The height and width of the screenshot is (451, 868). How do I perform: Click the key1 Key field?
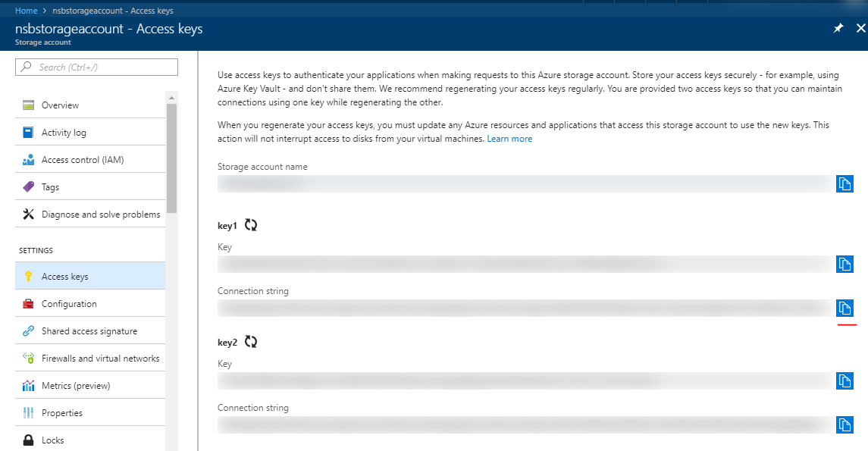[525, 264]
